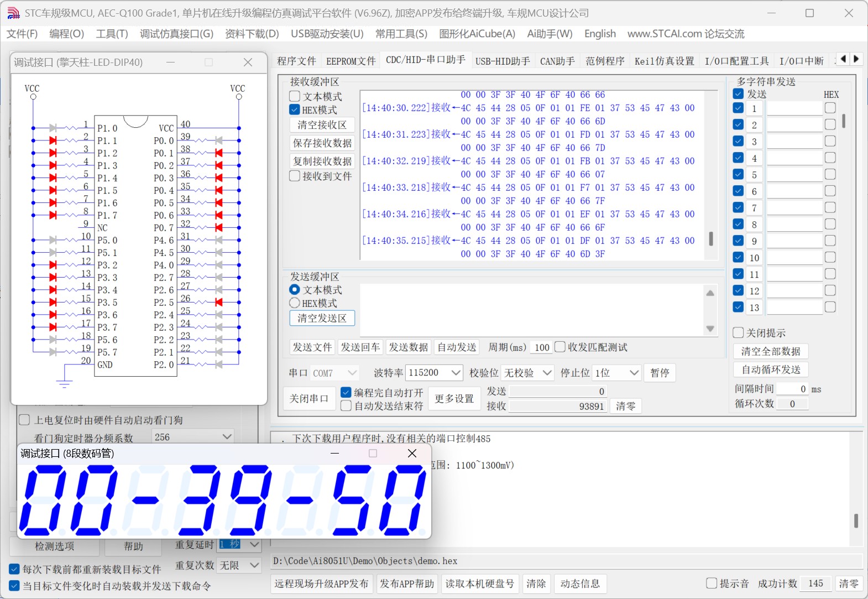Viewport: 868px width, 599px height.
Task: Toggle 编程完自动打开 checkbox
Action: click(346, 392)
